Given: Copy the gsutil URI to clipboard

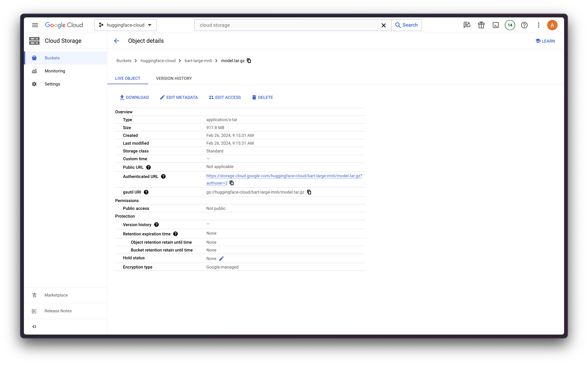Looking at the screenshot, I should (x=309, y=192).
